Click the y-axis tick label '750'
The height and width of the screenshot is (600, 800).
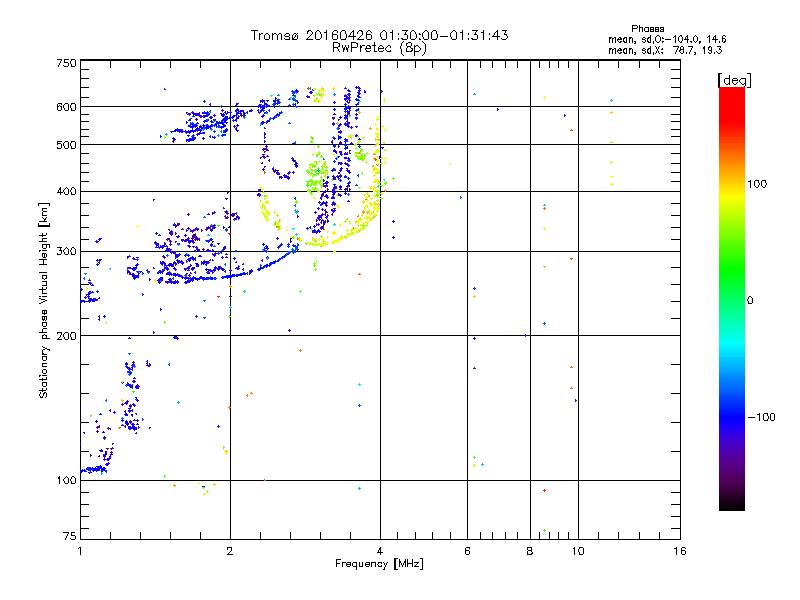(x=66, y=63)
